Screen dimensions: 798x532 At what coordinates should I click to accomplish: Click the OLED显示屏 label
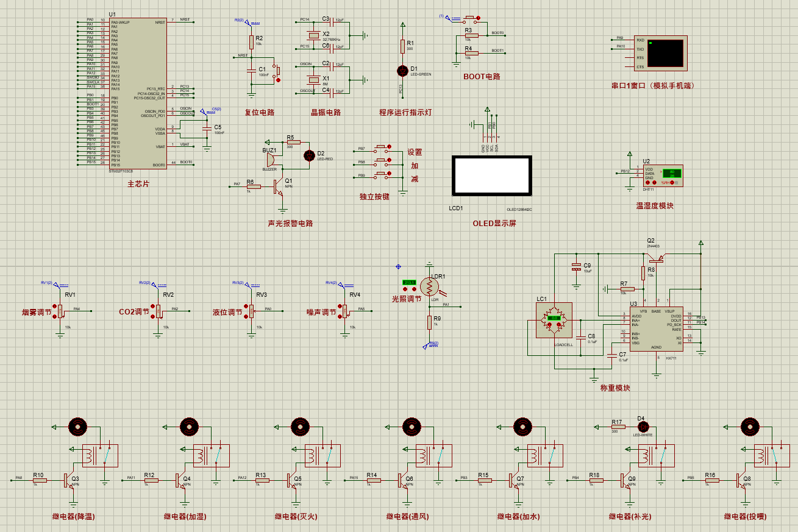[494, 223]
